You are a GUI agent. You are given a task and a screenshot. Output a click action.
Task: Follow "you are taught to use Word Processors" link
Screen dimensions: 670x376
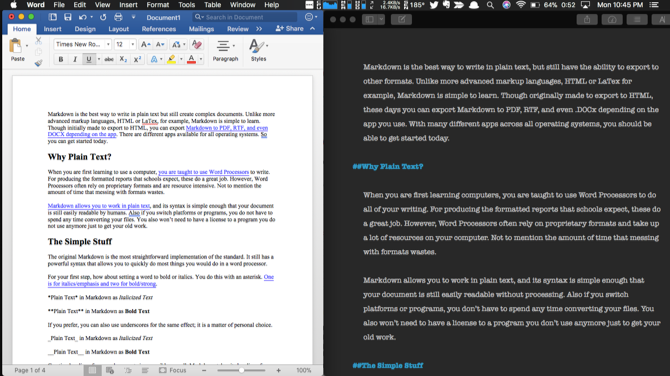[203, 172]
